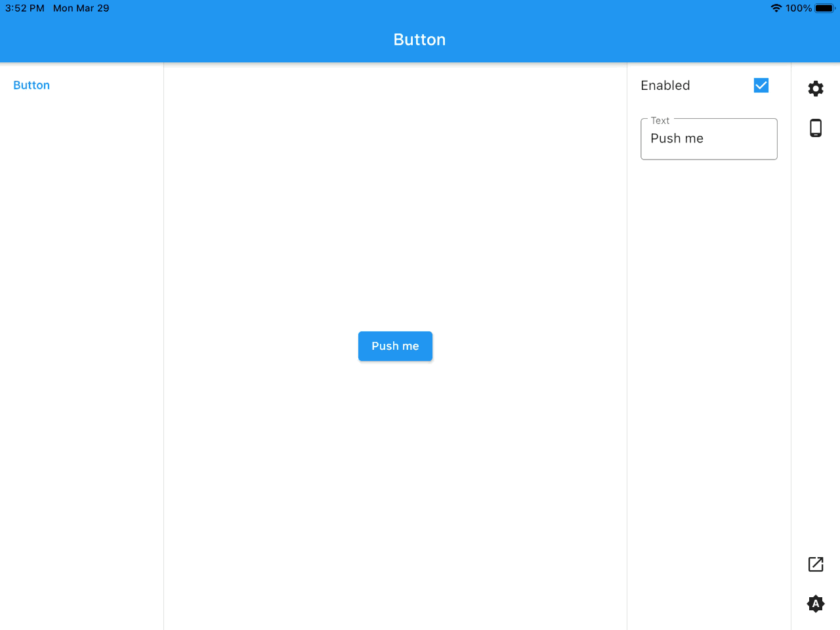Click the Button title in app bar

(x=419, y=40)
